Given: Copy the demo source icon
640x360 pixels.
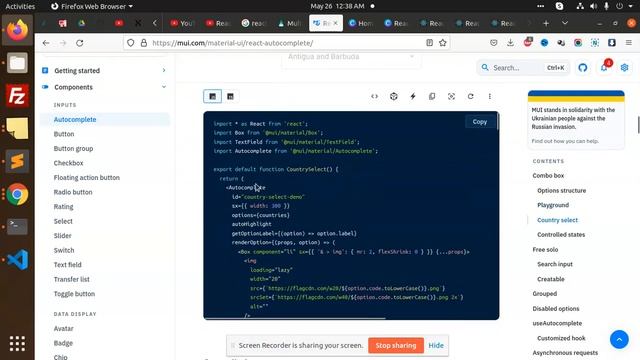Looking at the screenshot, I should pos(432,96).
